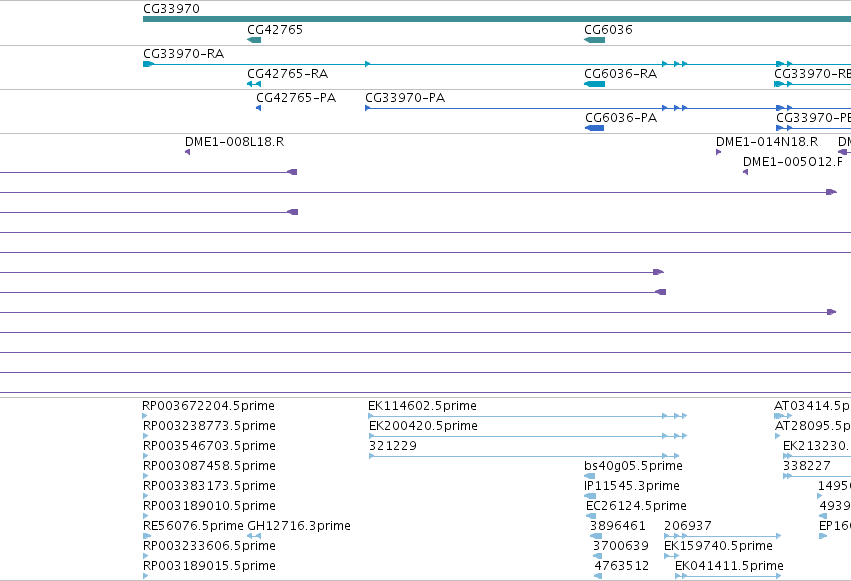This screenshot has height=581, width=851.
Task: Select the GH12716.3prime arrow glyph
Action: pos(254,536)
